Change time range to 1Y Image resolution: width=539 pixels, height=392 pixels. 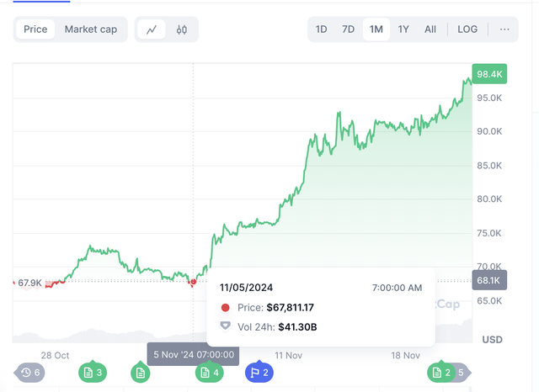pyautogui.click(x=403, y=29)
